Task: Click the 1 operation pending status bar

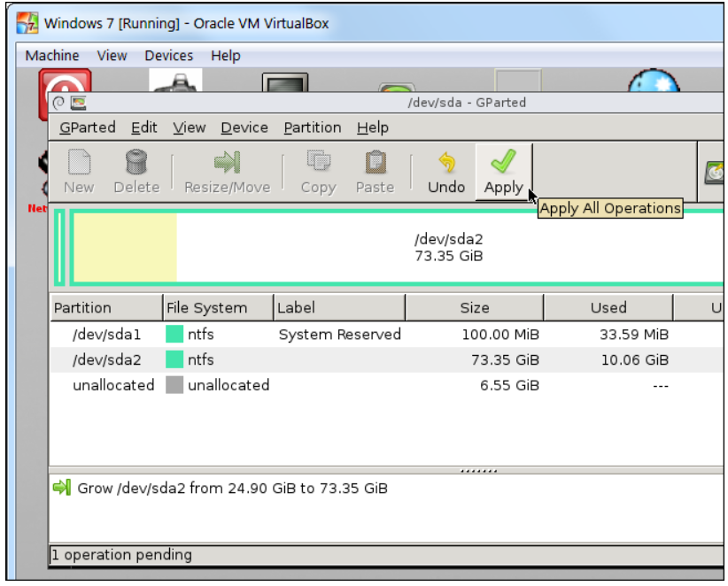Action: click(386, 554)
